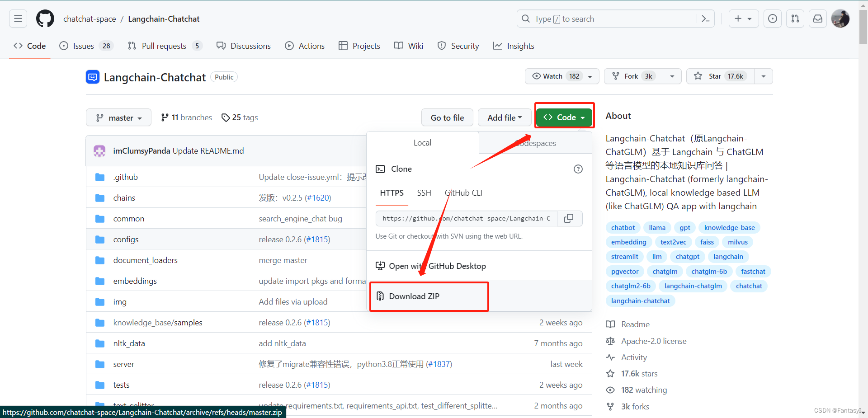The height and width of the screenshot is (418, 868).
Task: Open the Security tab
Action: [458, 46]
